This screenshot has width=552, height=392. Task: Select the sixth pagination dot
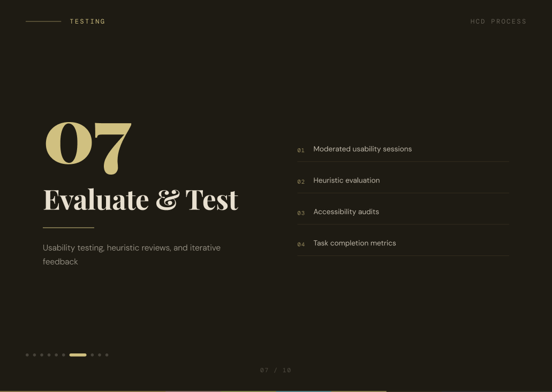click(64, 355)
